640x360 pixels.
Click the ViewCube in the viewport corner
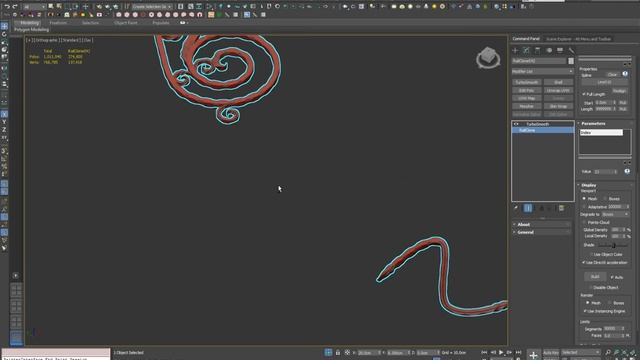point(488,58)
